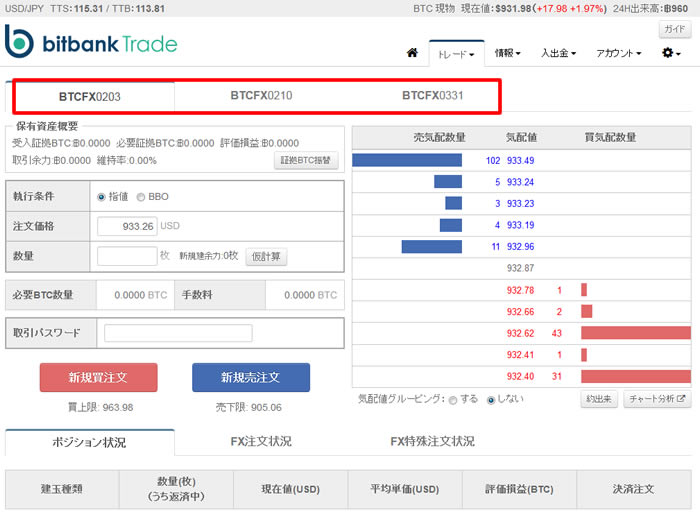The height and width of the screenshot is (515, 700).
Task: Select bid price 932.40
Action: 521,376
